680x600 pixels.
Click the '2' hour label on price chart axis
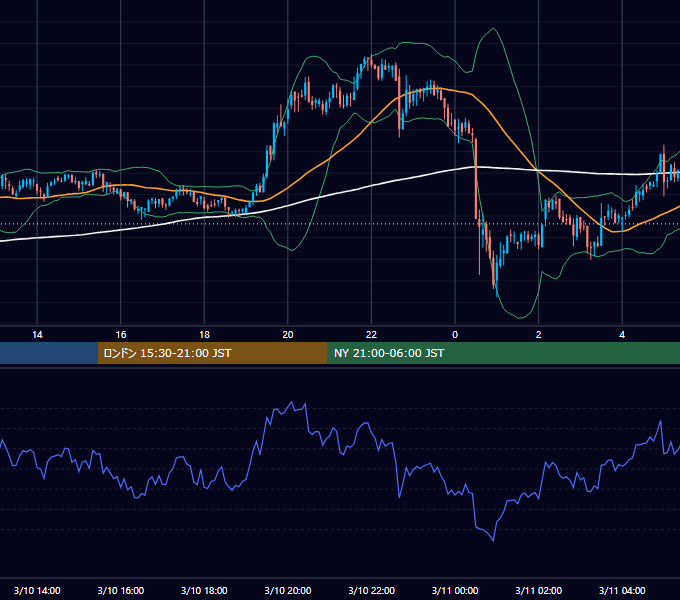[x=538, y=335]
